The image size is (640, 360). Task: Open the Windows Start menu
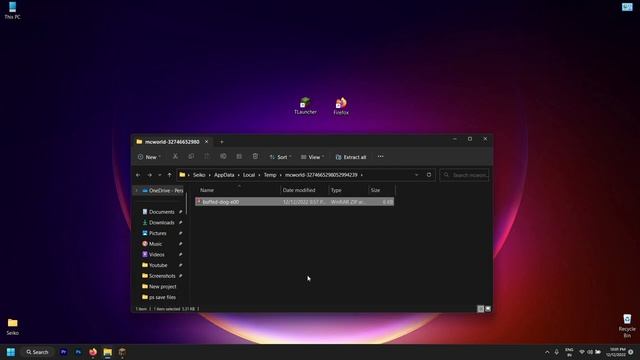(11, 352)
